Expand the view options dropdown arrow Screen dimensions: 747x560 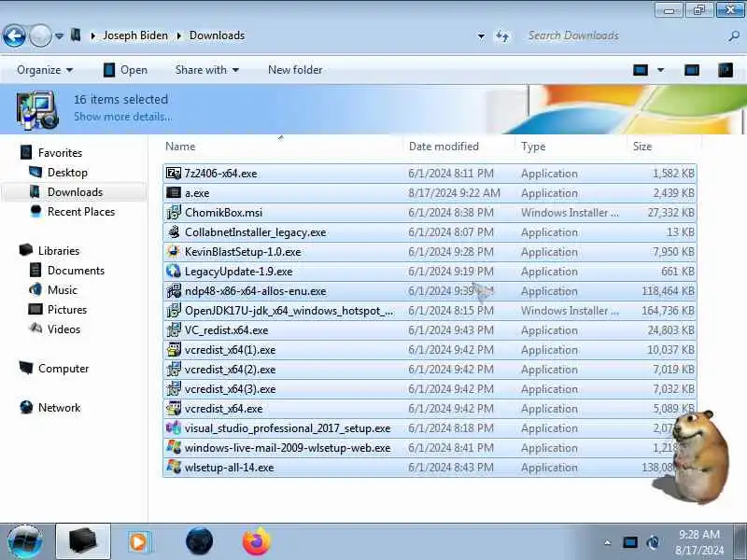pyautogui.click(x=661, y=71)
